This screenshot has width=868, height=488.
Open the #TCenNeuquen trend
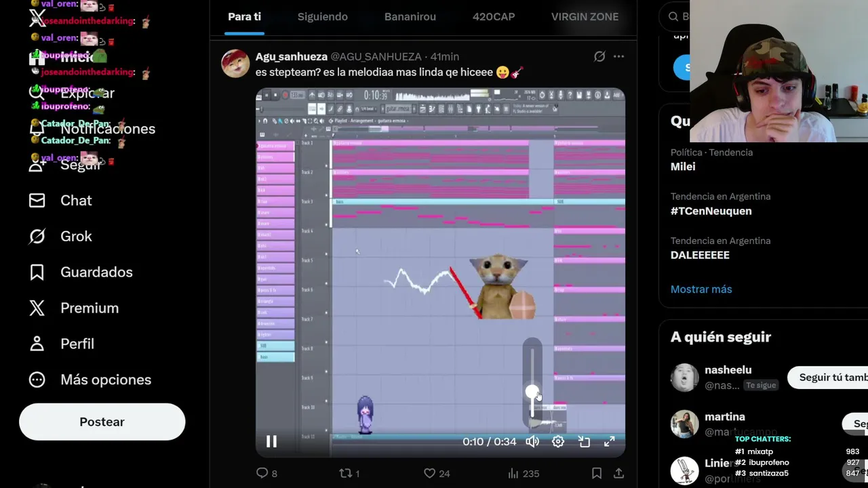(711, 211)
